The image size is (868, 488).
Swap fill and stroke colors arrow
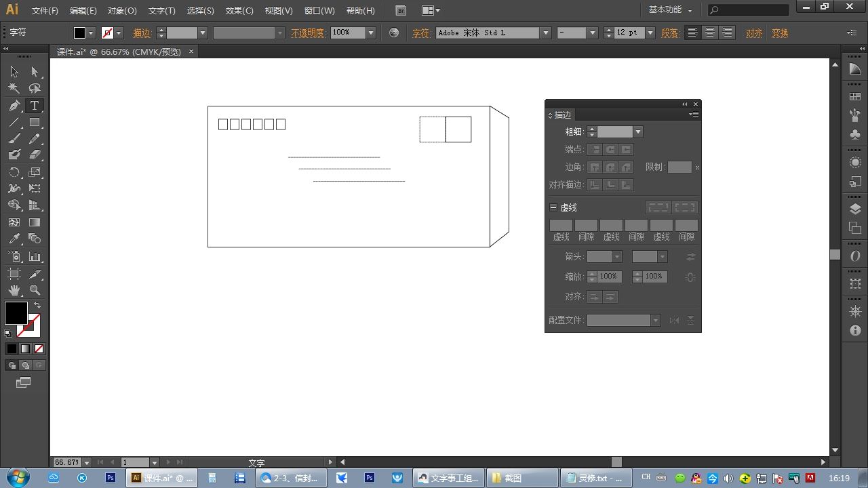coord(37,305)
